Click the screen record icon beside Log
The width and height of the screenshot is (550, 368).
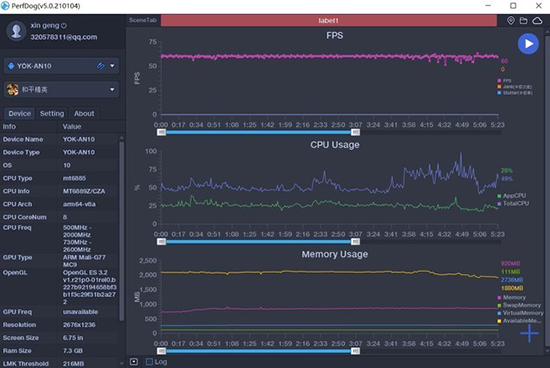point(134,362)
